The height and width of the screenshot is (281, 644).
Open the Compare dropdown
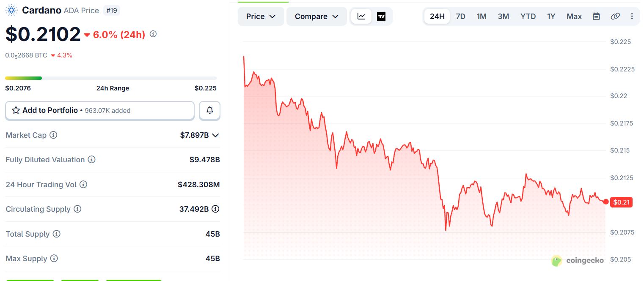316,16
